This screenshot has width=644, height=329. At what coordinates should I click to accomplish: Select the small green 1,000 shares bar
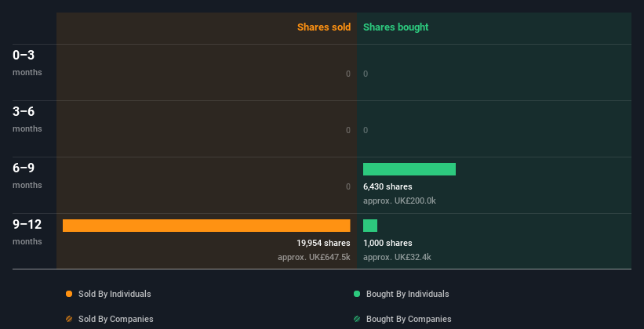(x=370, y=226)
